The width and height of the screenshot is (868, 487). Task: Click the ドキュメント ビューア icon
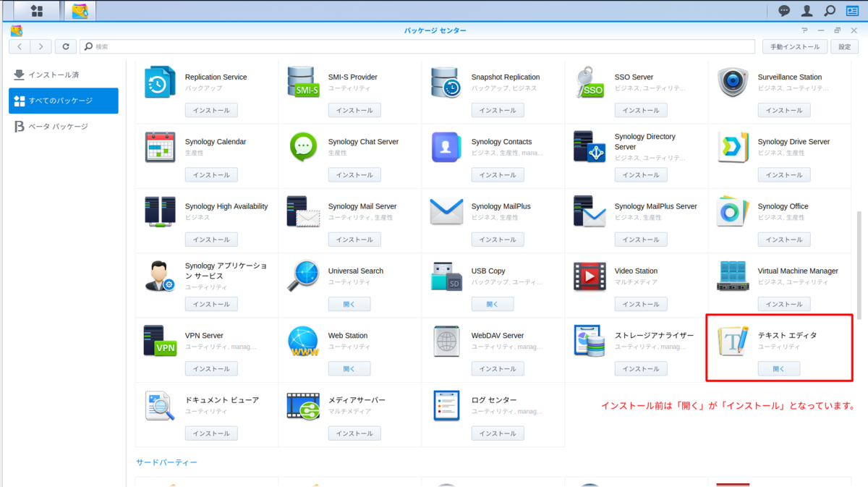(x=160, y=406)
